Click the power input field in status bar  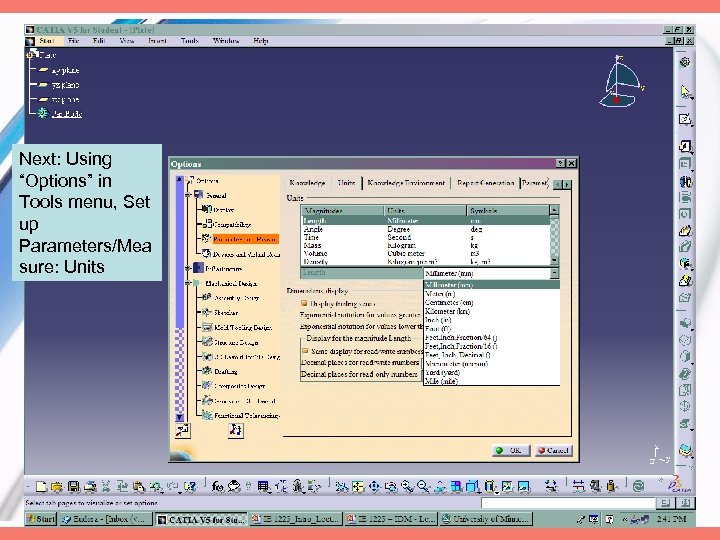568,503
